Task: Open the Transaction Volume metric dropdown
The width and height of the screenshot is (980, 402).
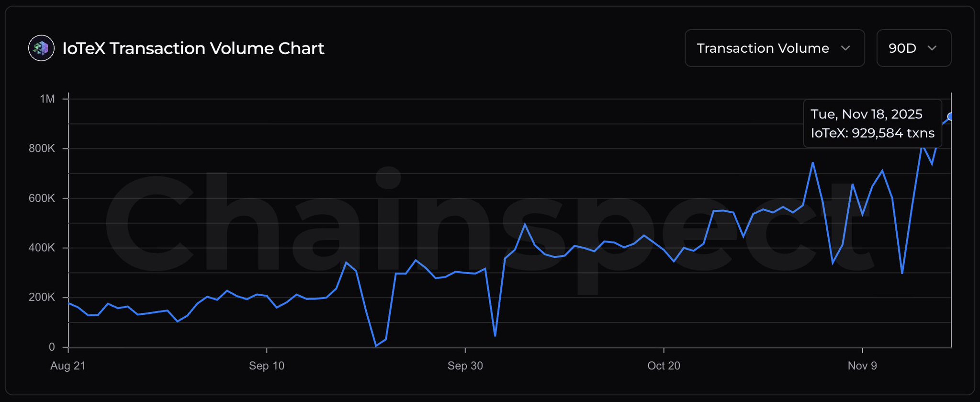Action: (x=774, y=48)
